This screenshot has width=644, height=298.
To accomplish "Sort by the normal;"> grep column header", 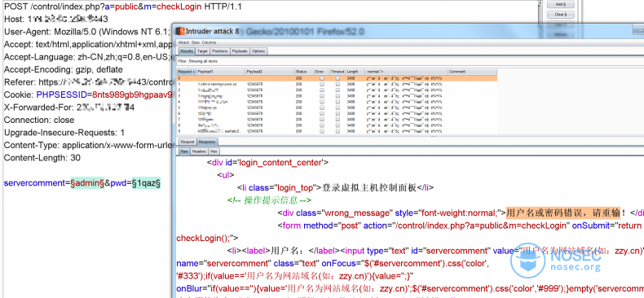I will pos(406,72).
